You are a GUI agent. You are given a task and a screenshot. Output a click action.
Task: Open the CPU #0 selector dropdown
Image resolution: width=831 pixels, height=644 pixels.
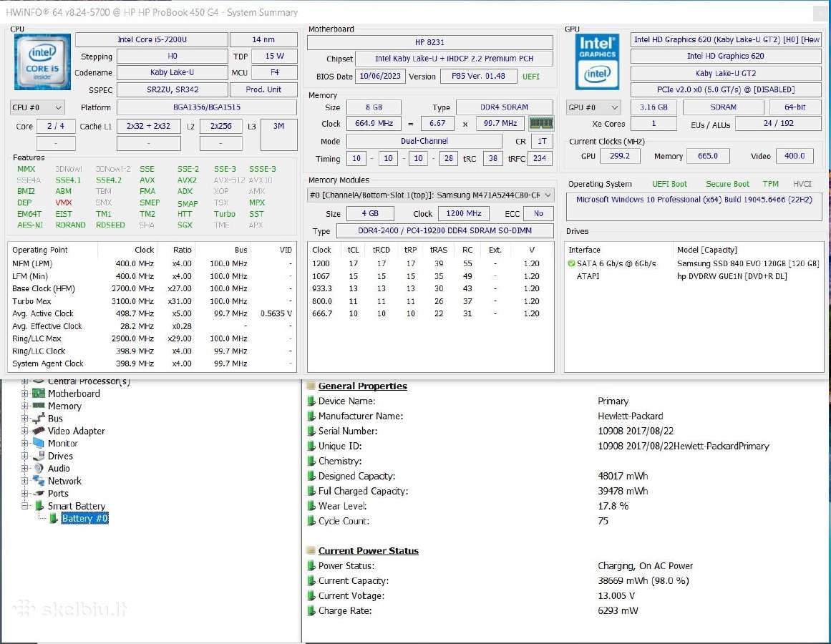pyautogui.click(x=37, y=107)
